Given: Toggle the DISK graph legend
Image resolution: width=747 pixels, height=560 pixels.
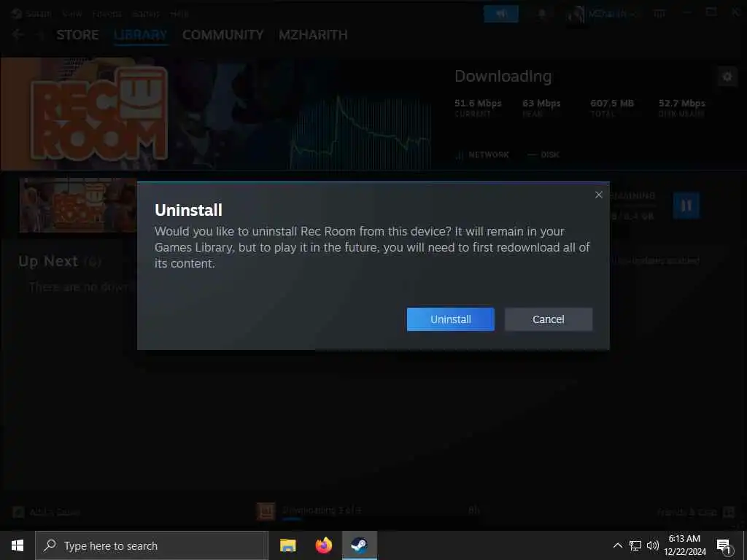Looking at the screenshot, I should click(x=543, y=155).
